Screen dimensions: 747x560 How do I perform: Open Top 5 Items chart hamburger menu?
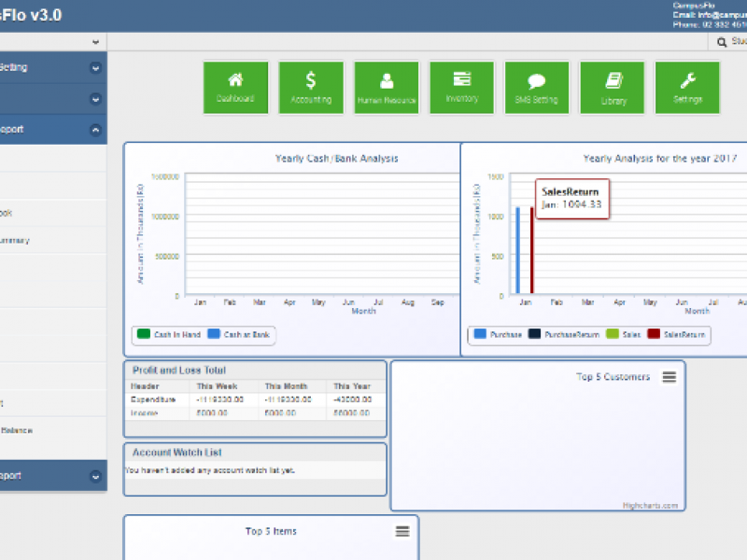pyautogui.click(x=402, y=531)
